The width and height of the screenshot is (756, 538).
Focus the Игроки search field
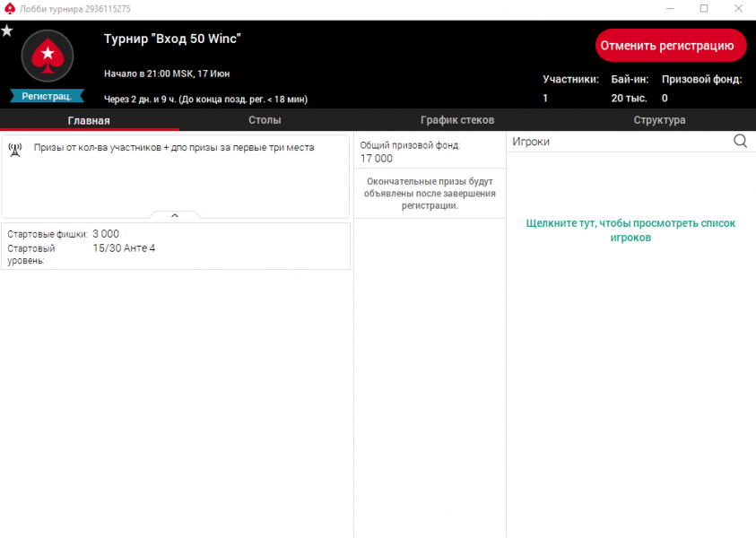(619, 141)
